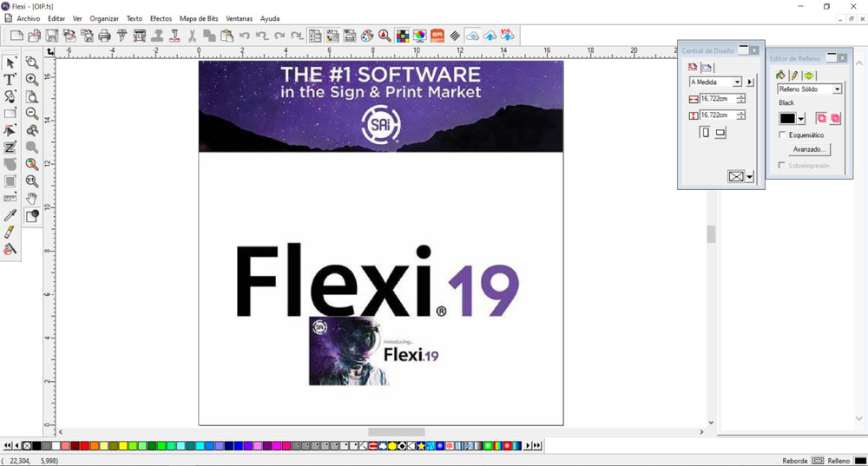Switch to the second tab in Central de Diseño
868x466 pixels.
click(707, 68)
